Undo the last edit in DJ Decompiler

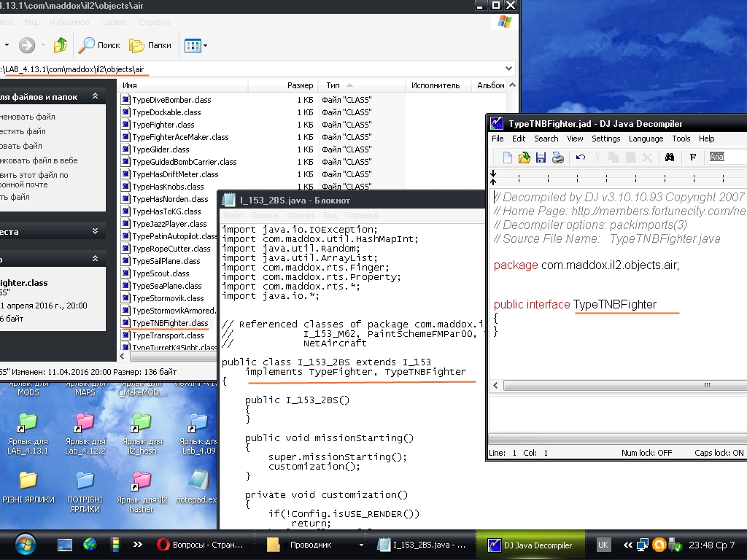pyautogui.click(x=581, y=157)
